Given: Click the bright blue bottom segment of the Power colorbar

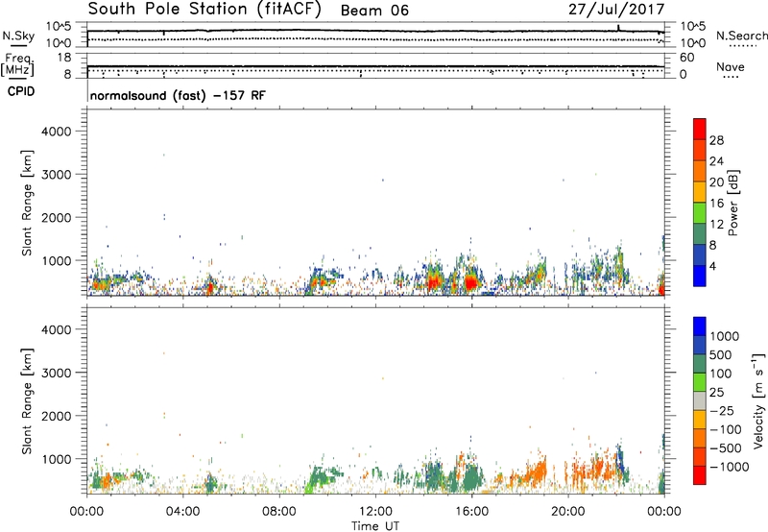Looking at the screenshot, I should pyautogui.click(x=700, y=276).
